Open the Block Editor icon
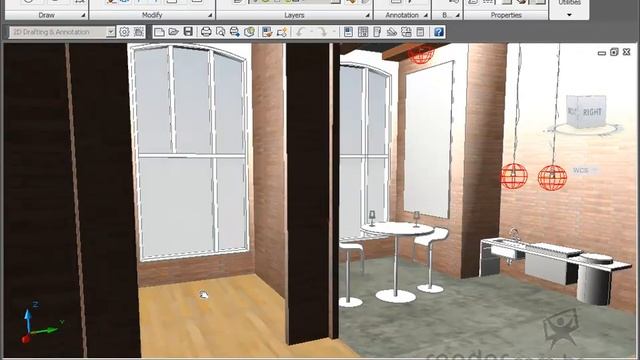This screenshot has height=360, width=640. click(x=282, y=32)
